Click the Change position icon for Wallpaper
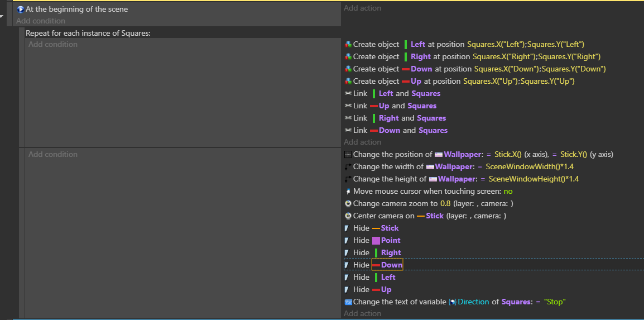Image resolution: width=644 pixels, height=320 pixels. coord(348,155)
